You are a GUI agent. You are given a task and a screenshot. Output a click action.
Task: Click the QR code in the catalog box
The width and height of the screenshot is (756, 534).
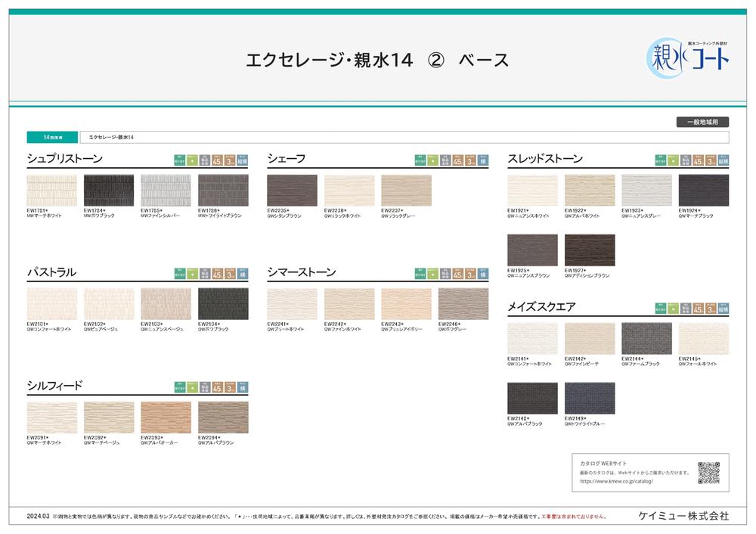(x=708, y=472)
